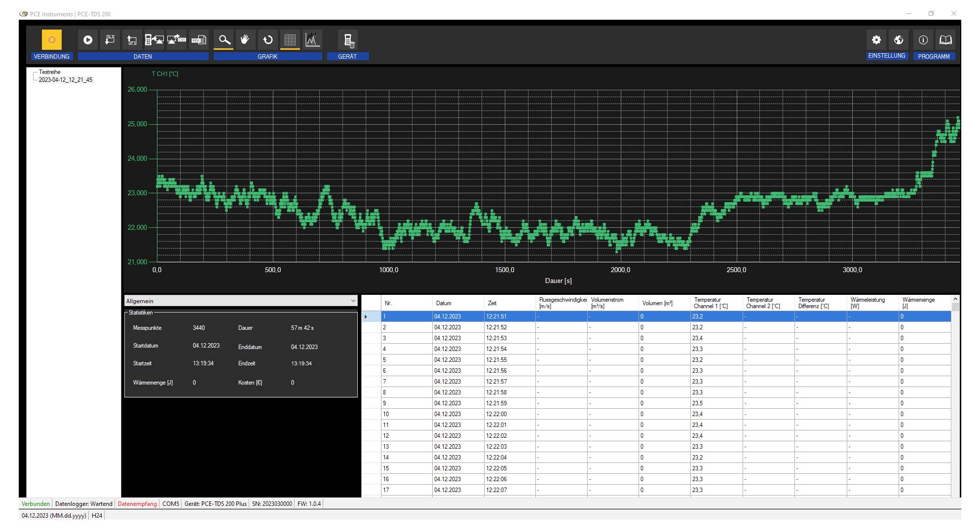Click the Flussgeschwindigkeit column header
The image size is (980, 530).
(562, 303)
